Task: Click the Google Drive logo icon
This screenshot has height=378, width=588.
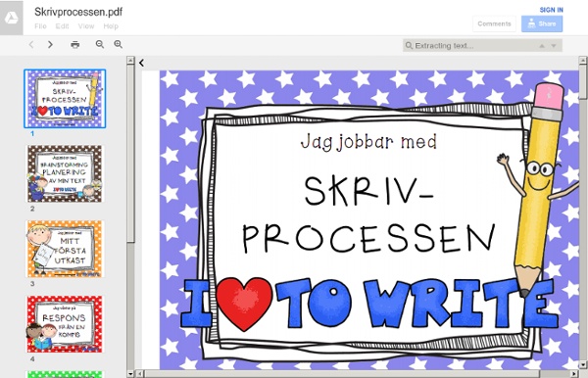Action: pos(11,18)
